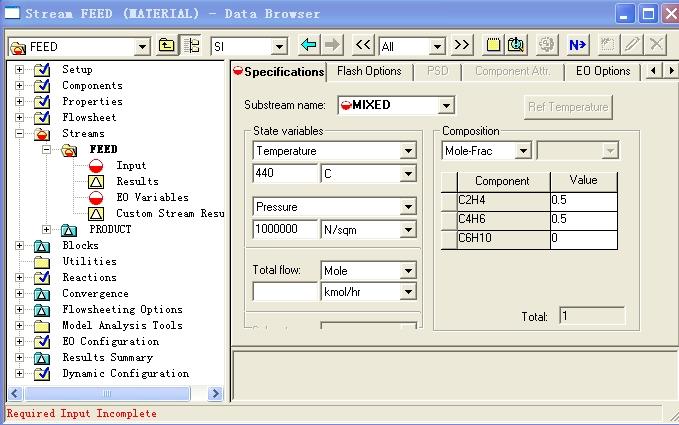Click the Streams incomplete folder icon
This screenshot has height=425, width=679.
(42, 134)
